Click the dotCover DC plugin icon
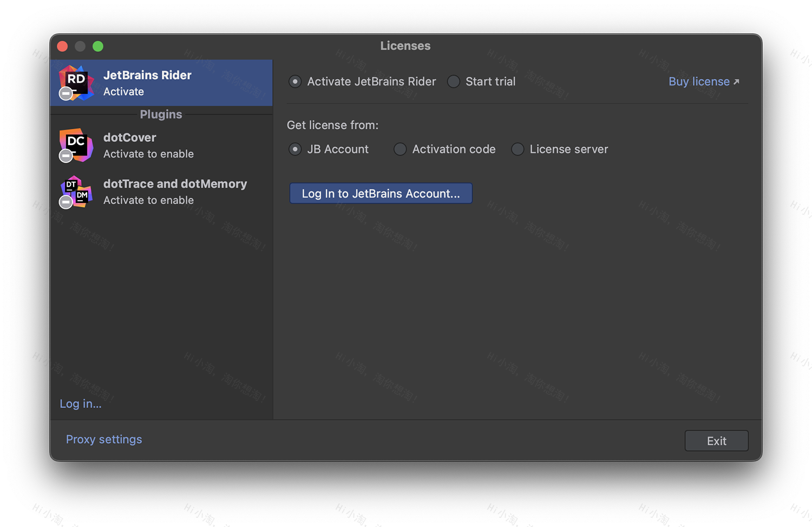The height and width of the screenshot is (527, 812). pos(76,144)
